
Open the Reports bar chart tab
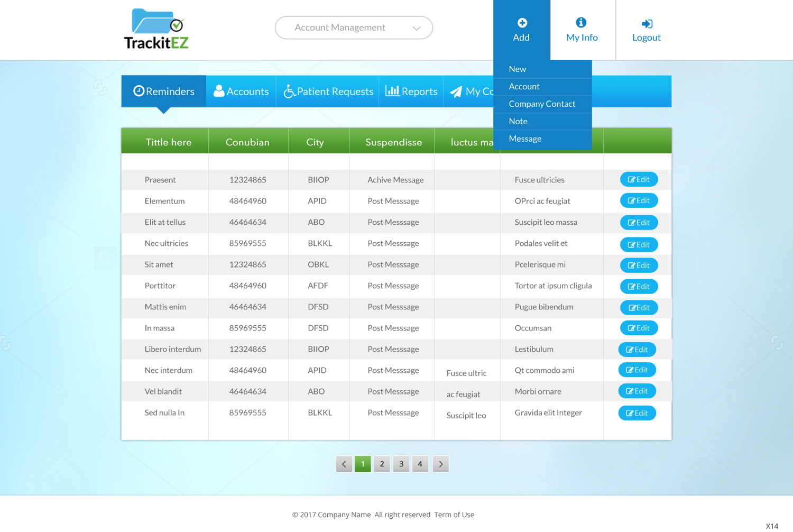[411, 91]
